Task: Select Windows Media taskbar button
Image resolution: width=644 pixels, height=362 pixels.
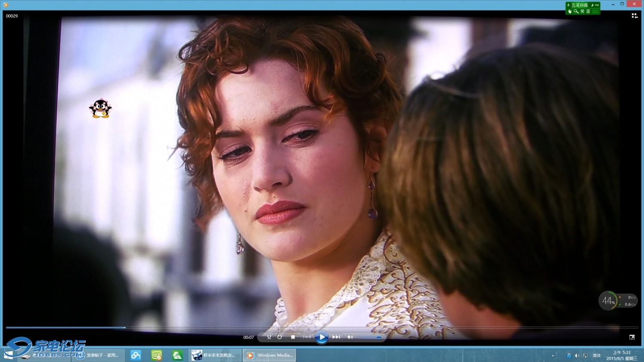Action: tap(269, 355)
